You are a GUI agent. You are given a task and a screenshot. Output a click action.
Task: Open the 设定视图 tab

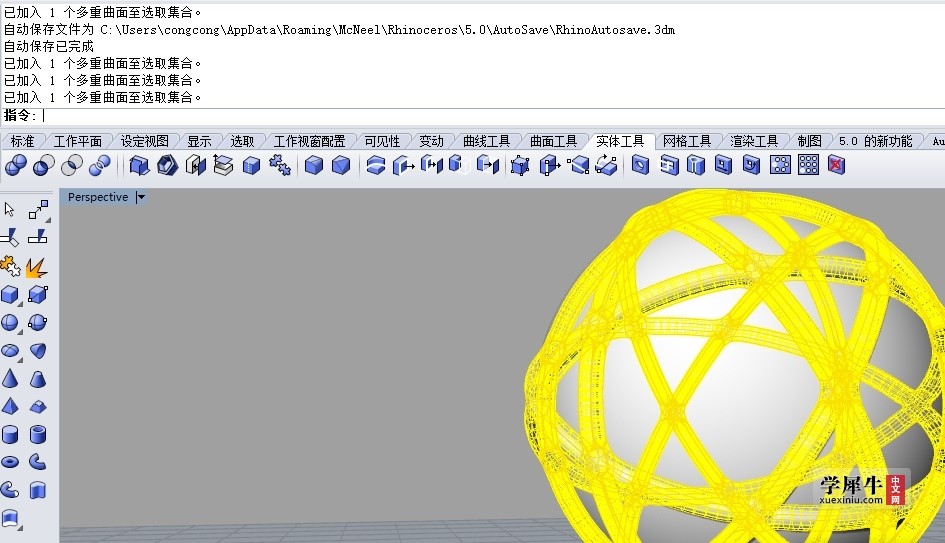(x=145, y=141)
